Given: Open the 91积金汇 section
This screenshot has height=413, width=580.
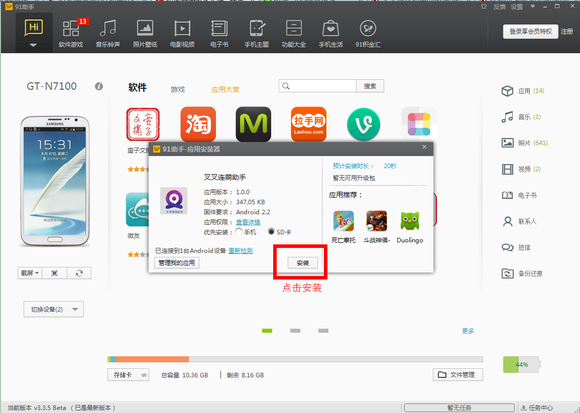Looking at the screenshot, I should pos(368,33).
